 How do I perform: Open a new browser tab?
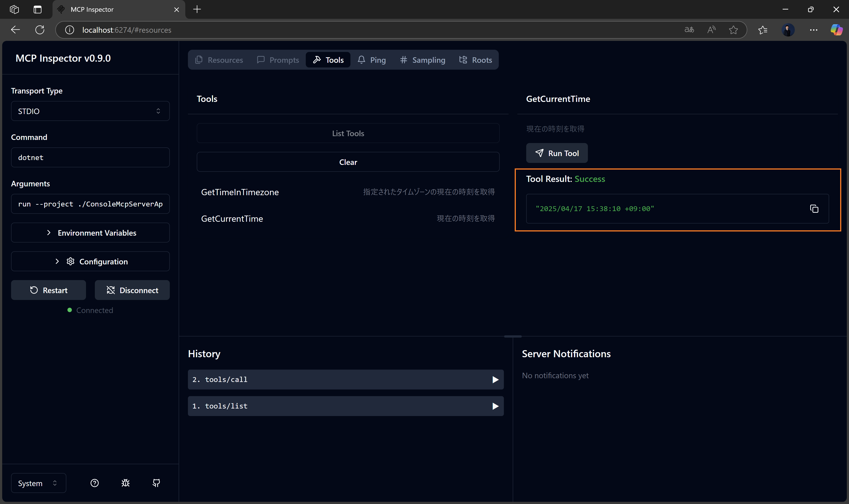coord(197,9)
